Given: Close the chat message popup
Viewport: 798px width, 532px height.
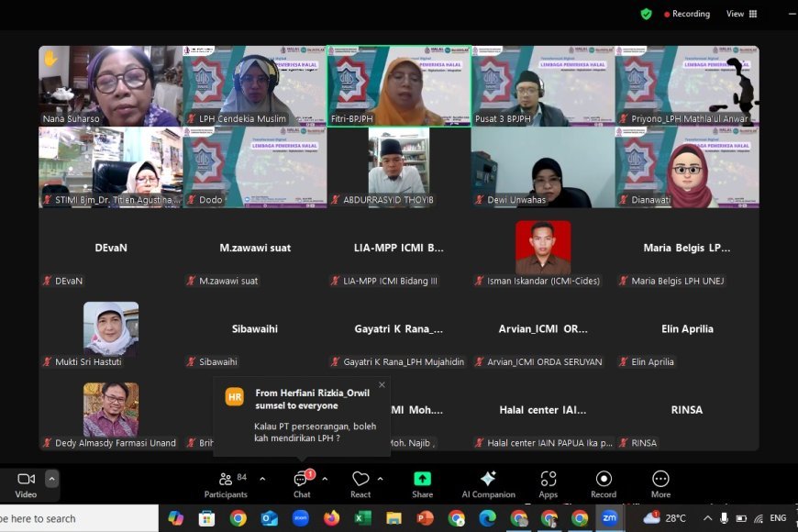Looking at the screenshot, I should (382, 385).
